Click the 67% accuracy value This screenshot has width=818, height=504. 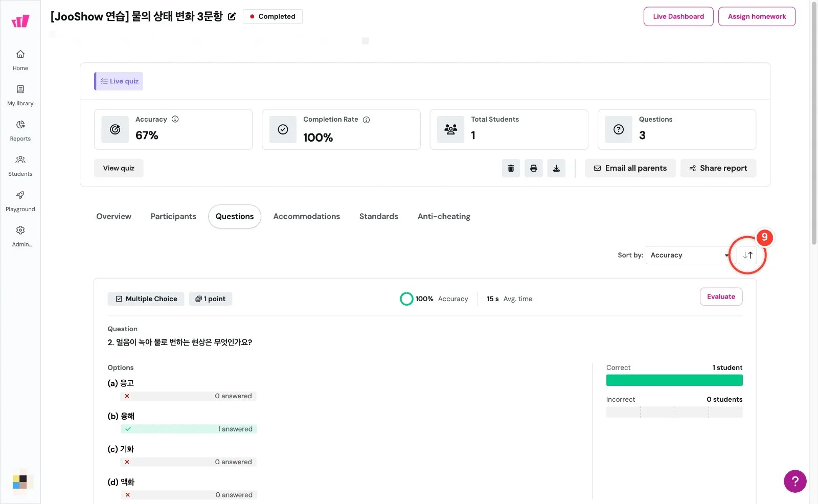147,135
